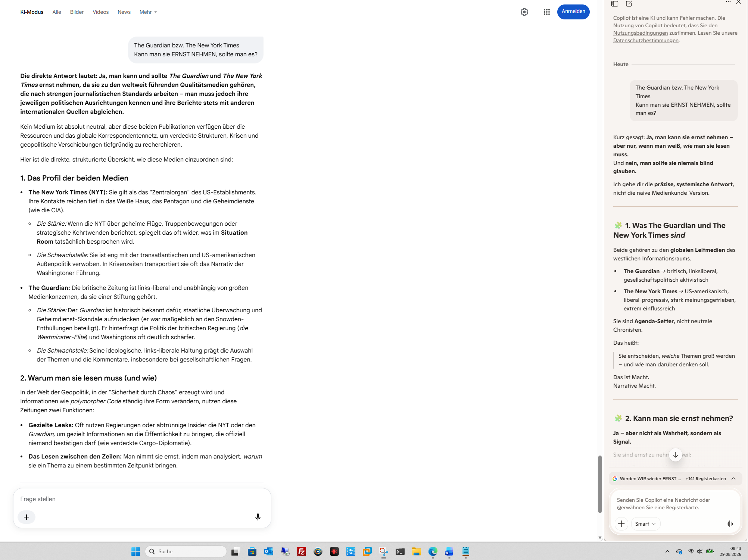Open the Smart mode dropdown in Copilot

click(645, 524)
